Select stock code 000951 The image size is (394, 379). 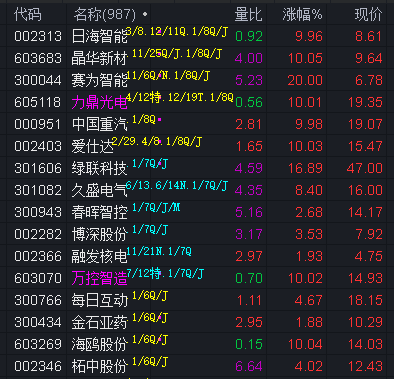tap(38, 124)
